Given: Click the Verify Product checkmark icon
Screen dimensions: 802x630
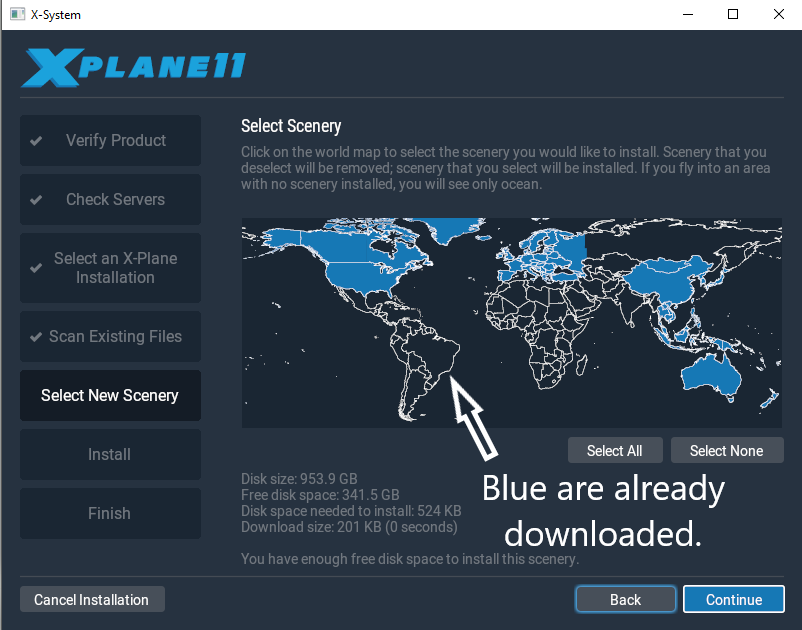Looking at the screenshot, I should (x=36, y=141).
